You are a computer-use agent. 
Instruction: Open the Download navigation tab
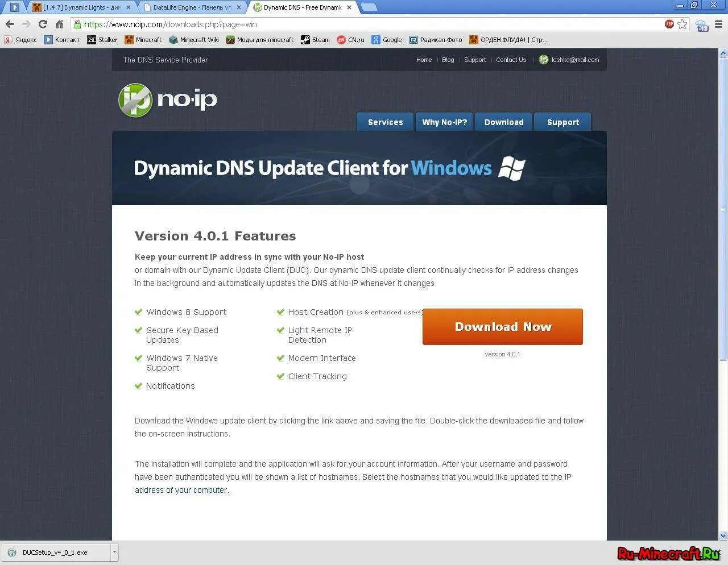504,122
